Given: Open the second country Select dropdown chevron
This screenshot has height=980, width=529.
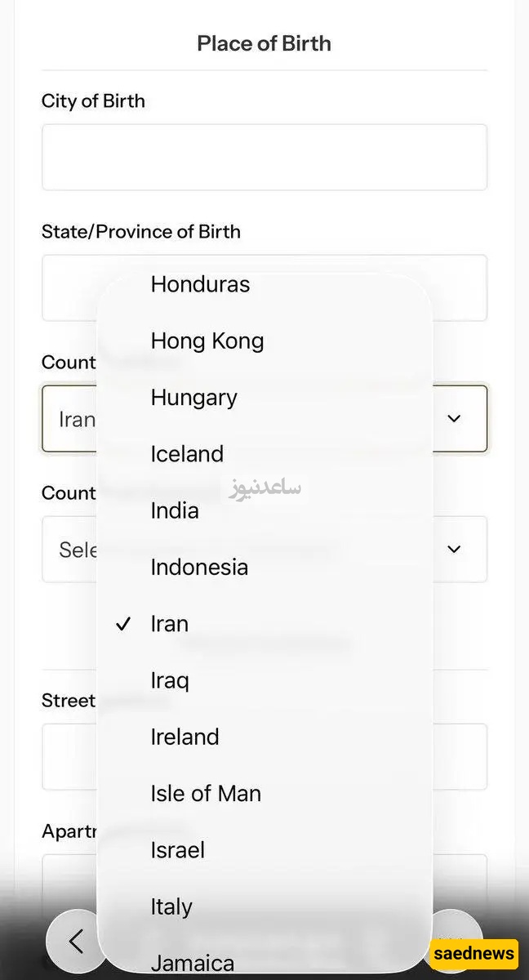Looking at the screenshot, I should click(455, 549).
